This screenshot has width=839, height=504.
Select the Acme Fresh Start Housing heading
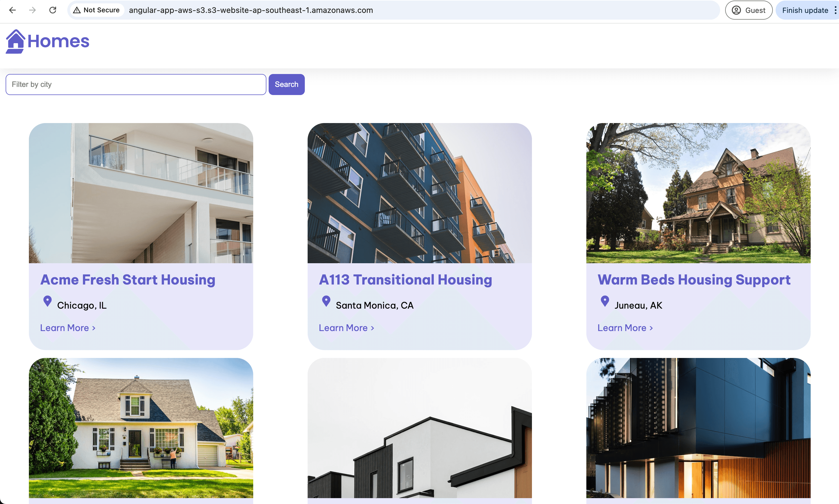coord(128,279)
